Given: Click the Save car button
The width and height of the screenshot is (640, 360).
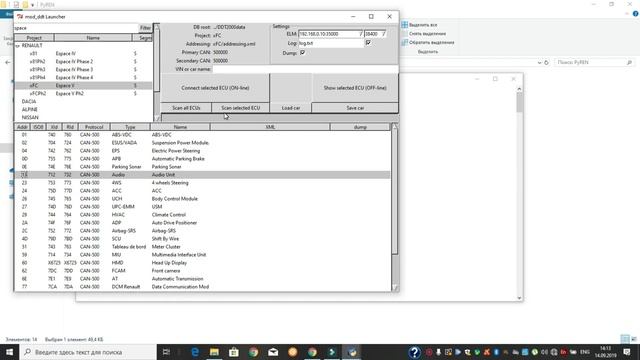Looking at the screenshot, I should click(x=355, y=108).
